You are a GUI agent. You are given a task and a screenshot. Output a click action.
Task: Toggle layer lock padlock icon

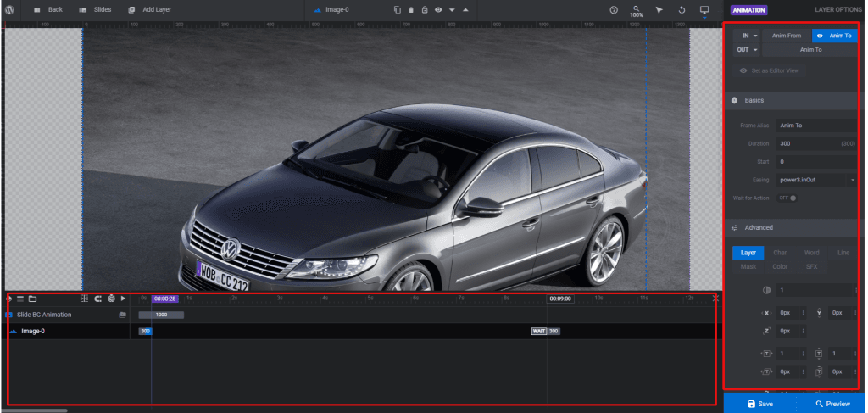(425, 10)
